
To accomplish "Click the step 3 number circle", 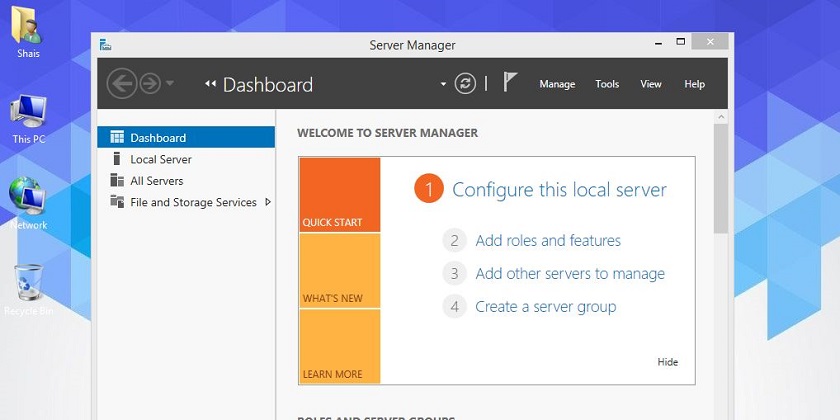I will point(454,274).
